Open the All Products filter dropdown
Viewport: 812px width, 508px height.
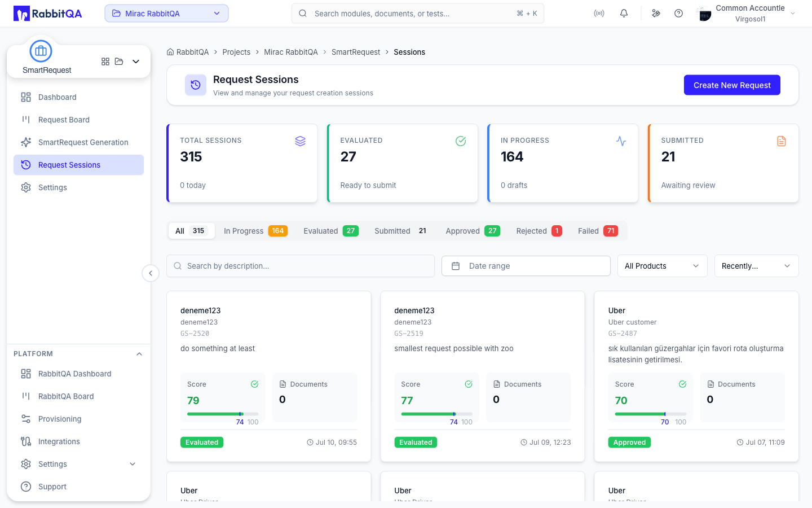click(663, 266)
